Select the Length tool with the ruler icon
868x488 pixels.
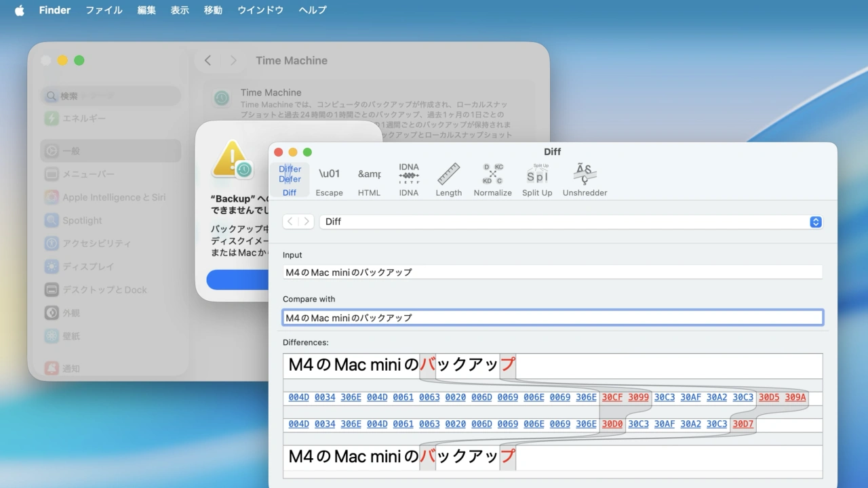pos(448,178)
